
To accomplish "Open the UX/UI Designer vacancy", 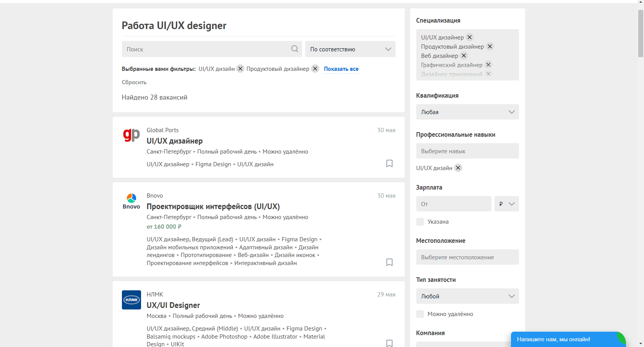I will pos(173,305).
